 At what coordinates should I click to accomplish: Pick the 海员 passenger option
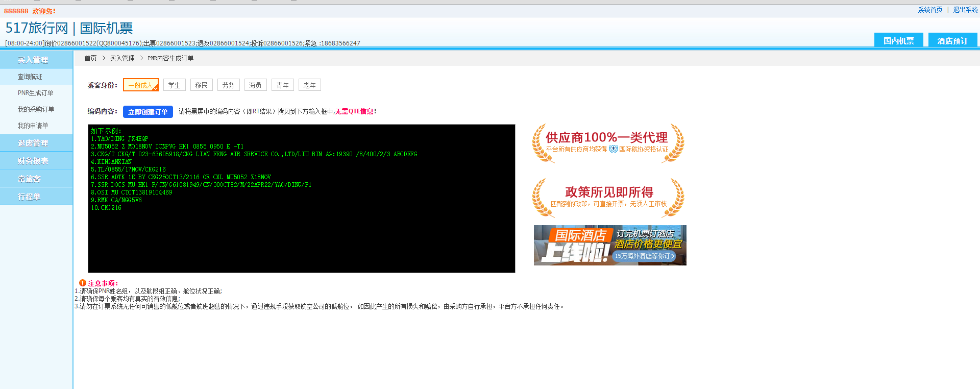click(255, 85)
